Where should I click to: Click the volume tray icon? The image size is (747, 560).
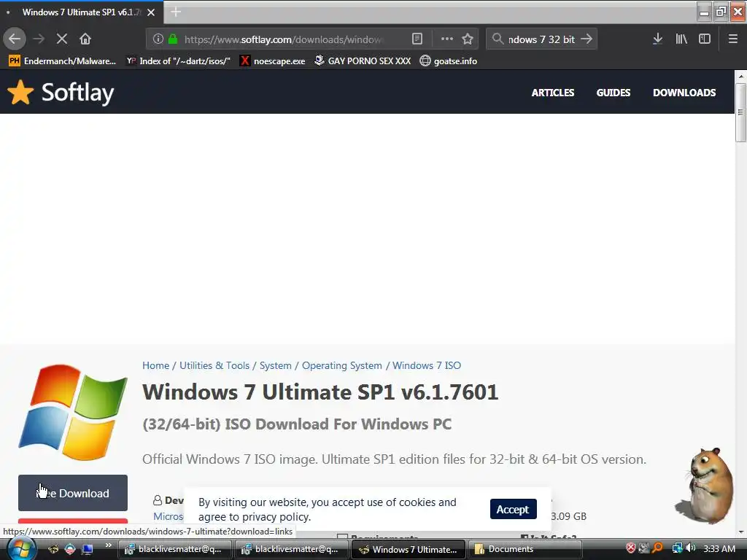[x=691, y=548]
